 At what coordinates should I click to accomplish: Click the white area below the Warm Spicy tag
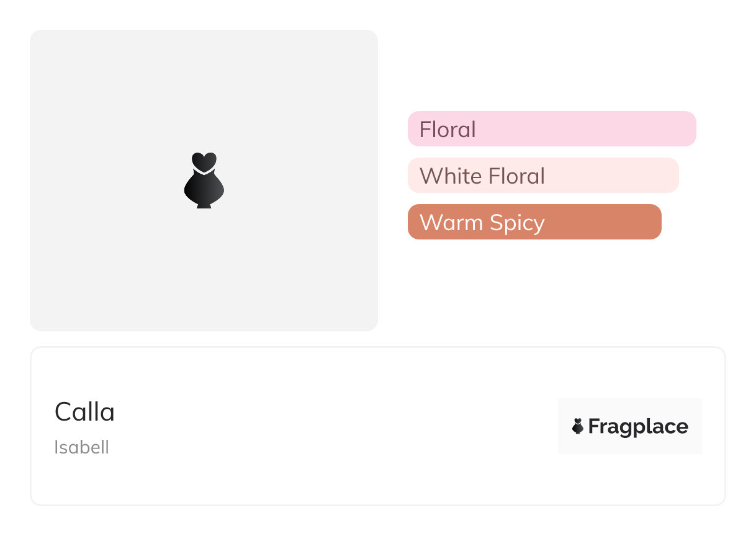tap(534, 285)
